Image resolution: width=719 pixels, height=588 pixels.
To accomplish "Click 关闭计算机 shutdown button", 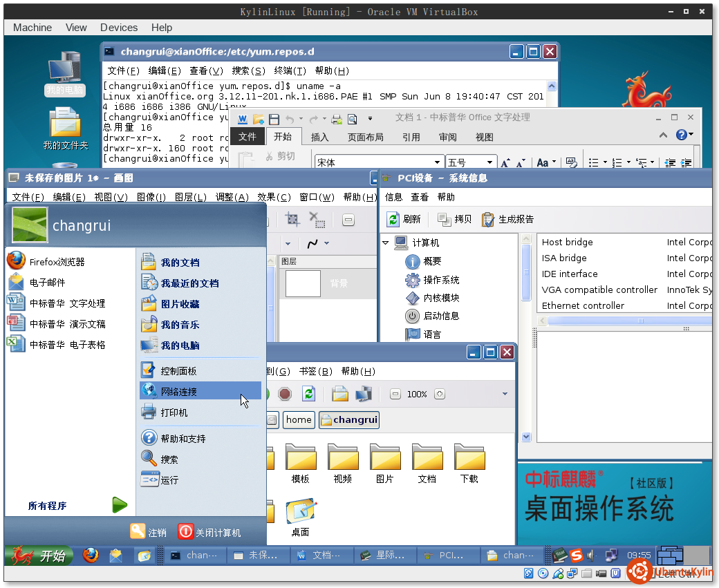I will pos(210,532).
